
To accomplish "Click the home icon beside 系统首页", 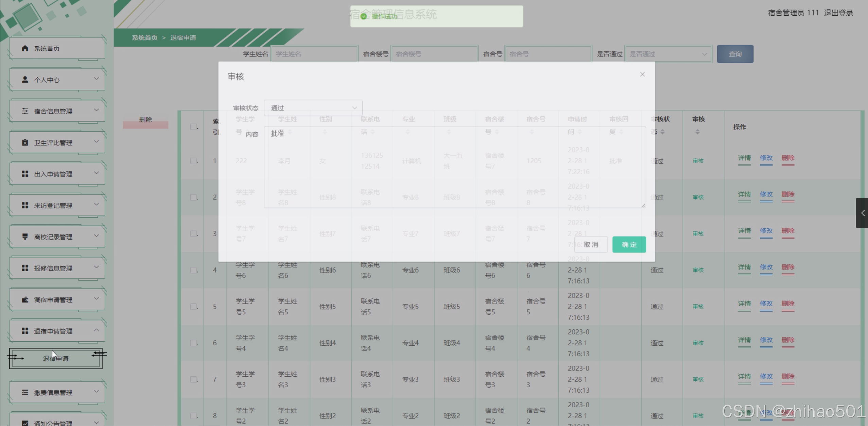I will pyautogui.click(x=25, y=48).
